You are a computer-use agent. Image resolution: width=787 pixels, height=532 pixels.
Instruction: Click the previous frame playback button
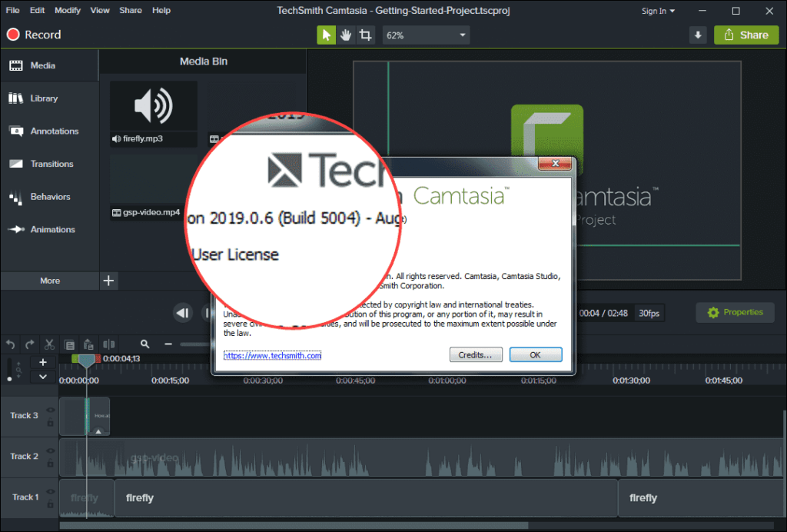tap(183, 313)
